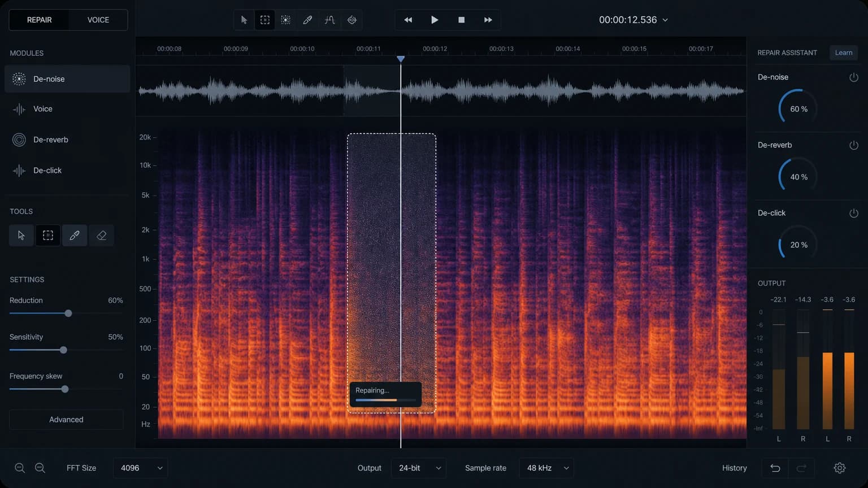Viewport: 868px width, 488px height.
Task: Click the De-click module waveform icon
Action: pyautogui.click(x=19, y=170)
